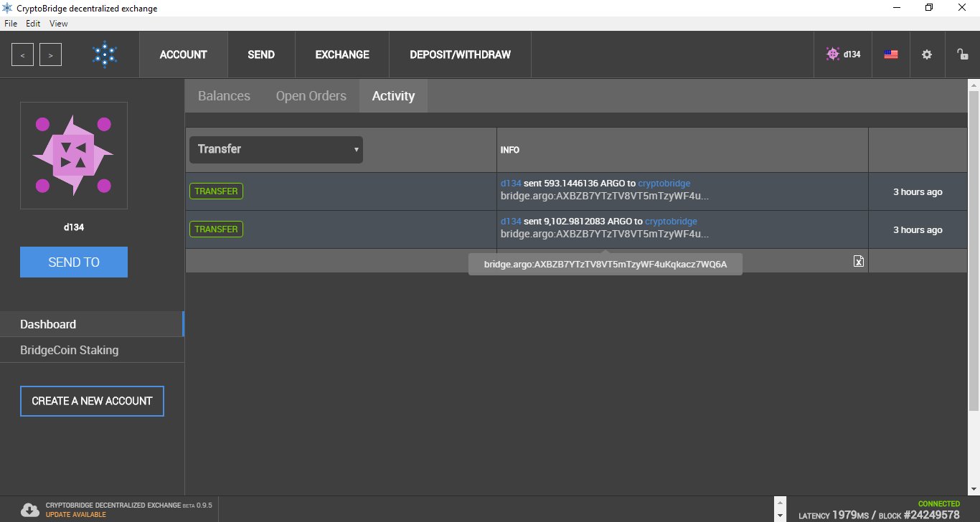The height and width of the screenshot is (522, 980).
Task: Click '3 hours ago' in 9,102.9812083 ARGO row
Action: tap(918, 230)
